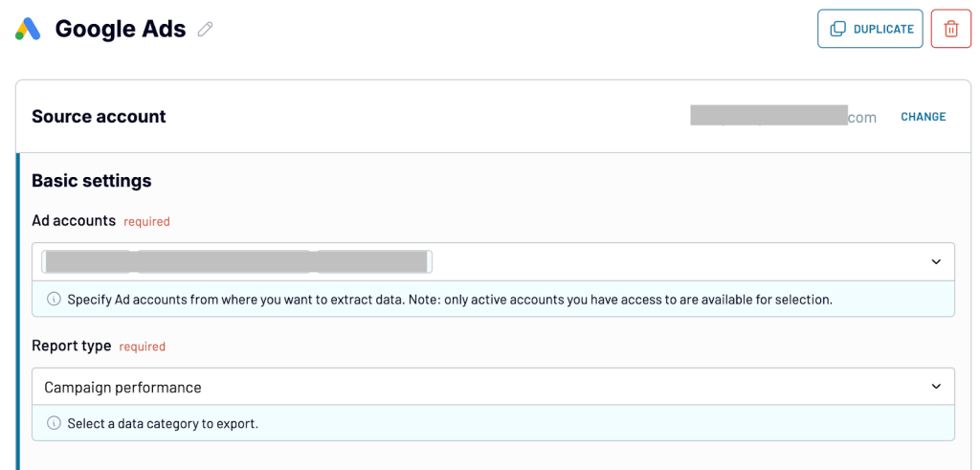Open the Ad accounts dropdown
This screenshot has width=980, height=470.
pos(493,262)
